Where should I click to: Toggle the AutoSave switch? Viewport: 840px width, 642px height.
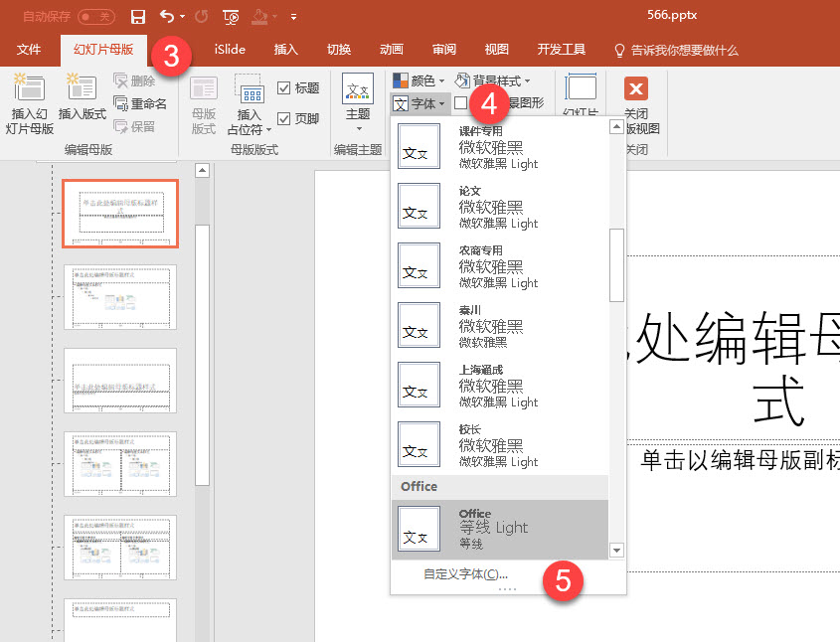(x=96, y=17)
